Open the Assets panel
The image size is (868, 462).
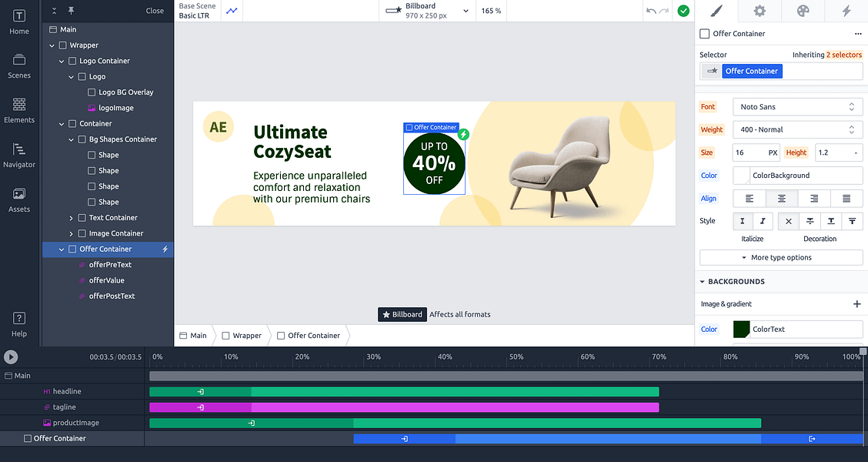[x=18, y=200]
